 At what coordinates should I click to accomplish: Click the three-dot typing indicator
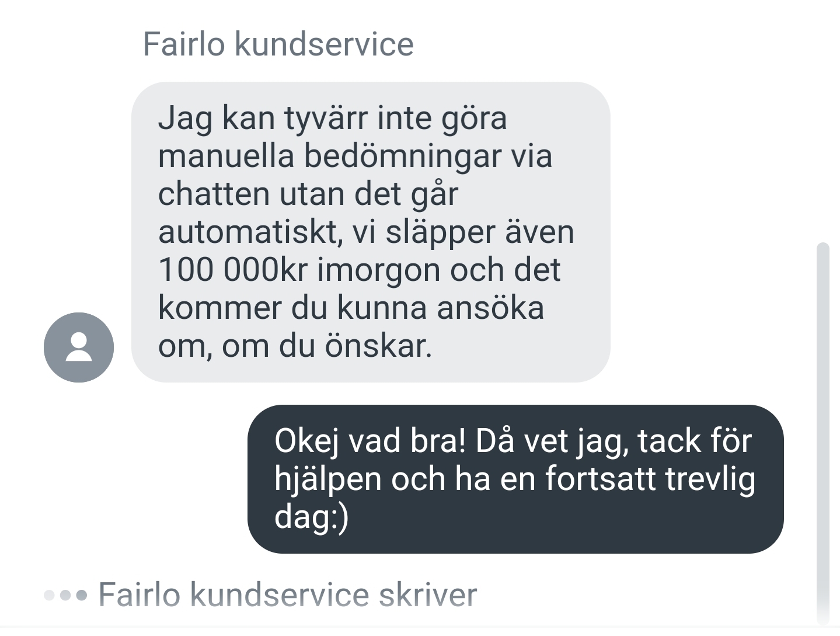[65, 596]
